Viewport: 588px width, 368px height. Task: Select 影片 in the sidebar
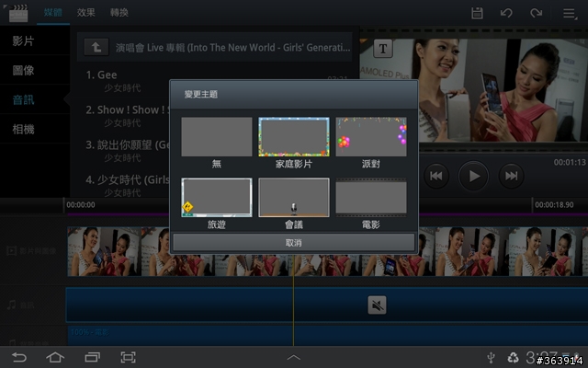coord(35,40)
